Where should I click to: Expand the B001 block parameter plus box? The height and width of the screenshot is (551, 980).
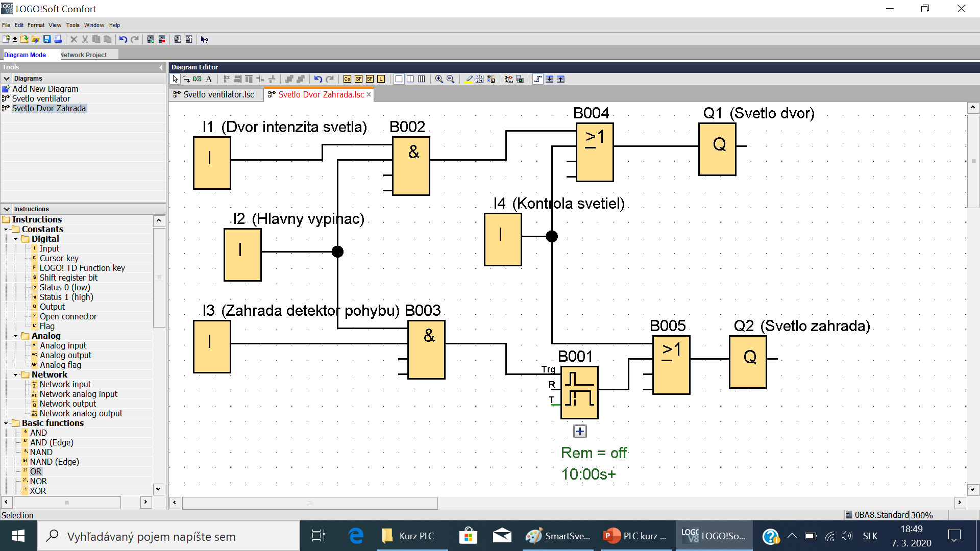(x=580, y=432)
